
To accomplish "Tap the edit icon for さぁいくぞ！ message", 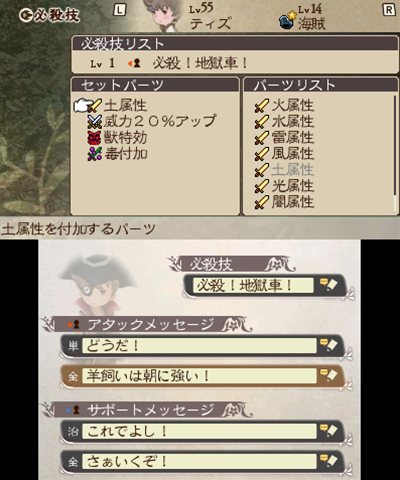I will pos(328,461).
